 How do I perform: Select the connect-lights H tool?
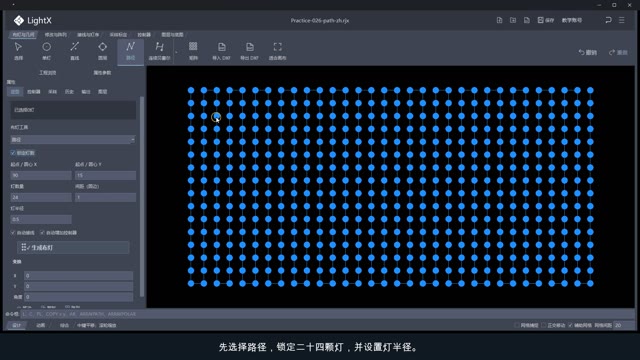[x=159, y=51]
